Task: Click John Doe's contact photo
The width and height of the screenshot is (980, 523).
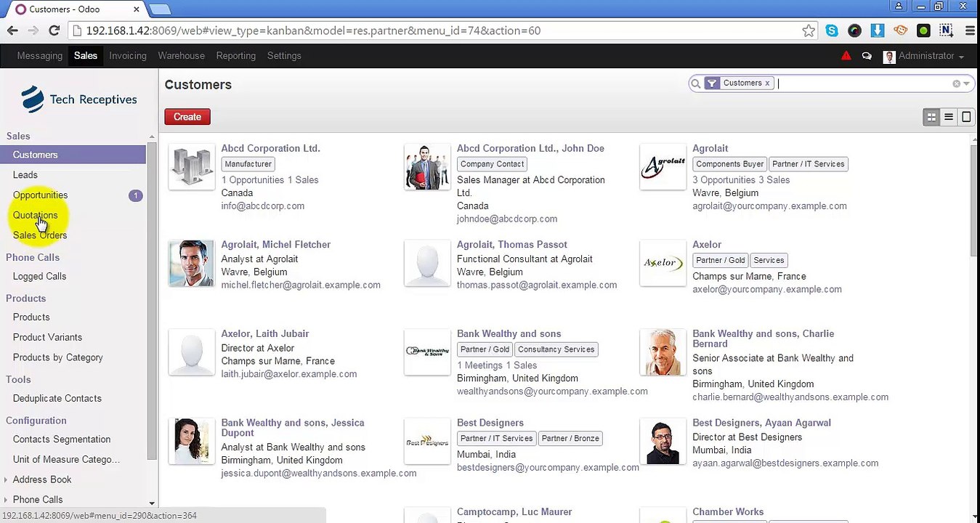Action: point(427,167)
